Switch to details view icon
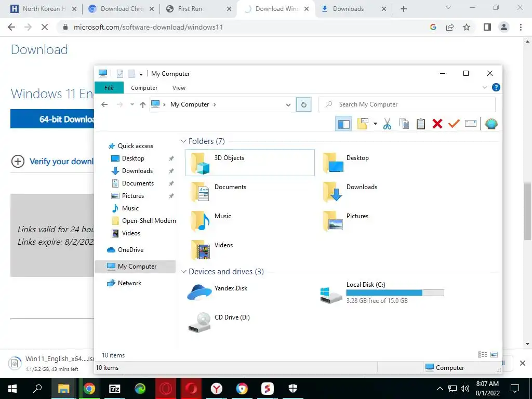This screenshot has width=532, height=399. click(483, 354)
